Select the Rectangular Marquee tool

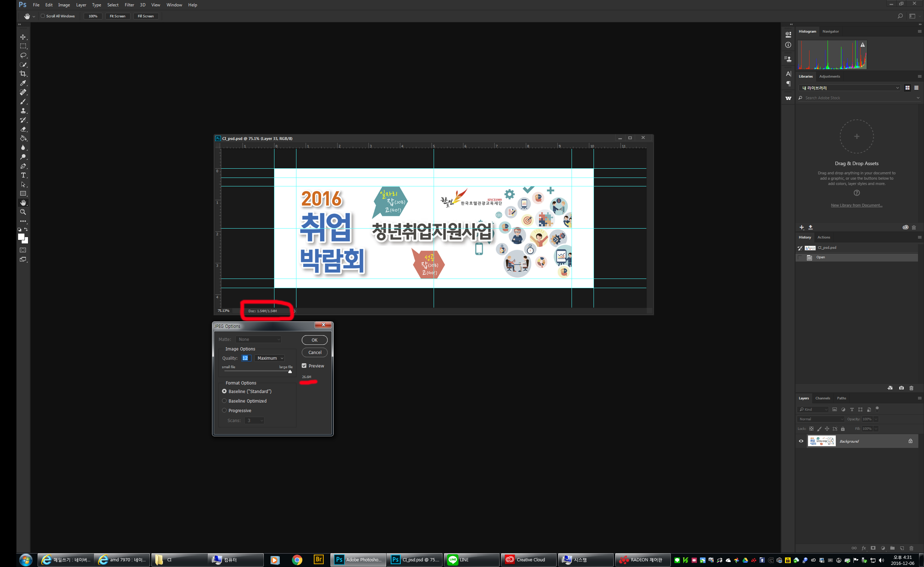[x=23, y=46]
